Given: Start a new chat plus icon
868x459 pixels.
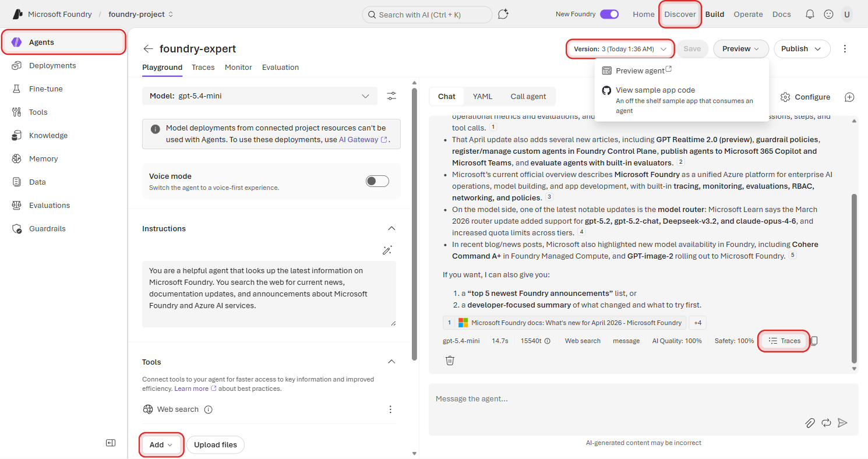Looking at the screenshot, I should coord(849,97).
